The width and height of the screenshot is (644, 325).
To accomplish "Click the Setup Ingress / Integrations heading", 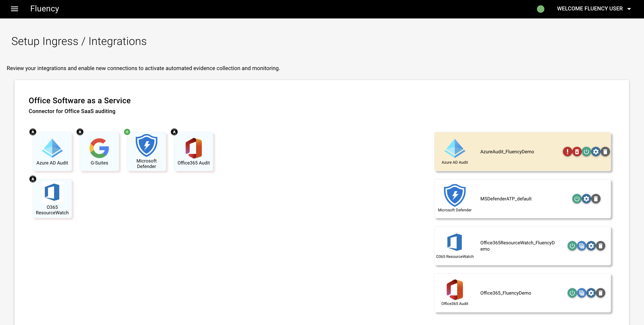I will point(79,41).
